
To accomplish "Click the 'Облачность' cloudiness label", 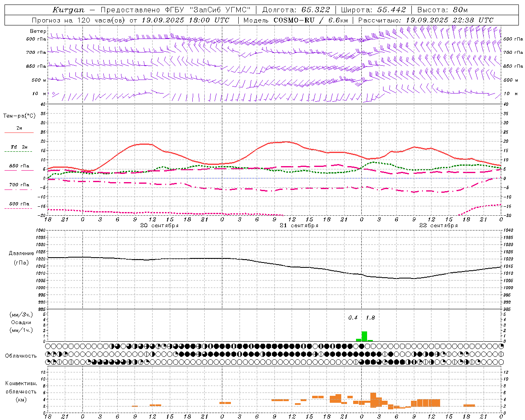I will pos(21,356).
